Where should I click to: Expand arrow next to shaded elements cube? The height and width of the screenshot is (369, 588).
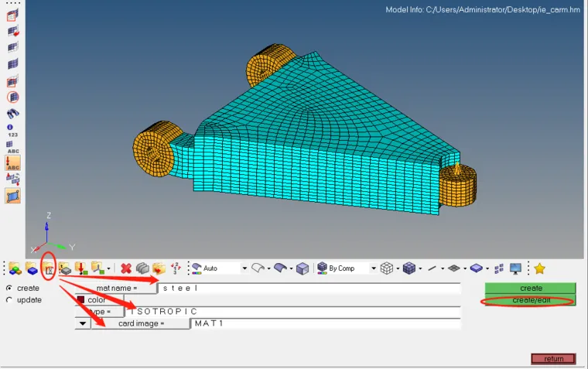tap(420, 268)
